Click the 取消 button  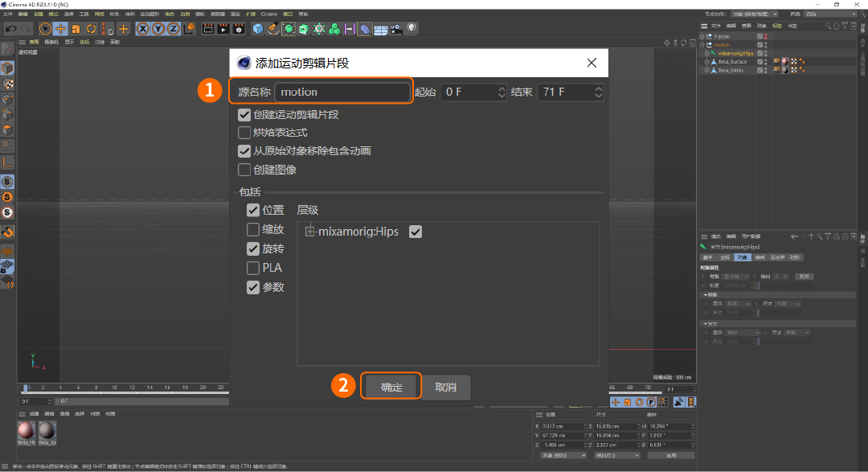click(446, 388)
